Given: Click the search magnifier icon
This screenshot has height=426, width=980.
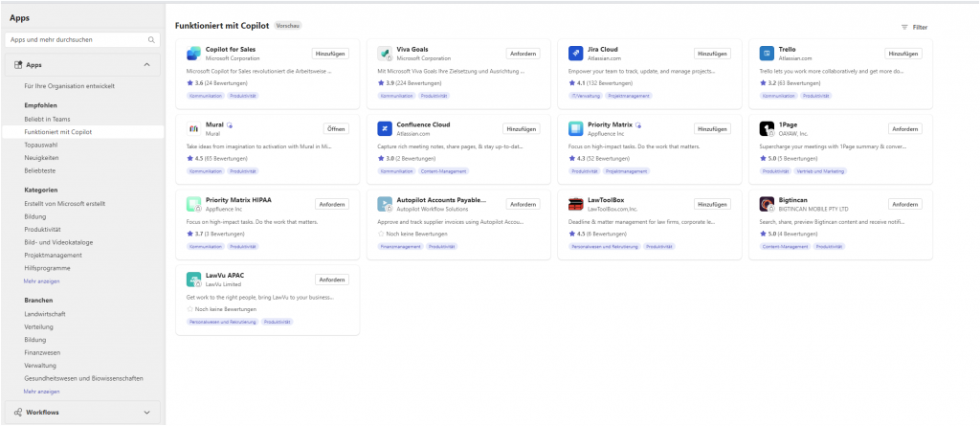Looking at the screenshot, I should [x=151, y=39].
